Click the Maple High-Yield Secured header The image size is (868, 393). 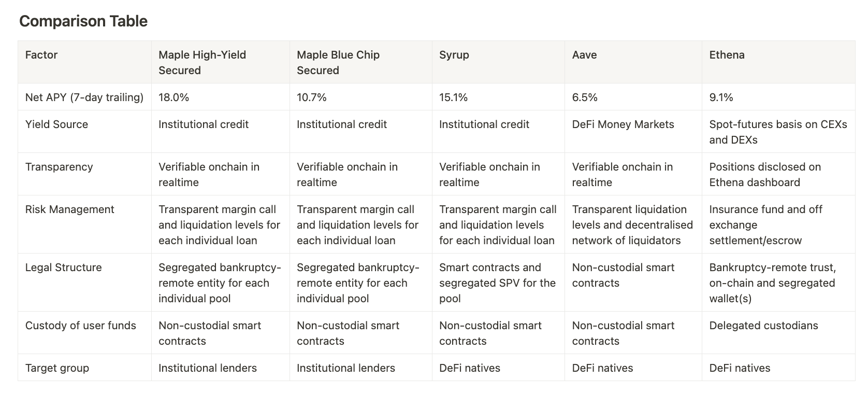coord(202,63)
